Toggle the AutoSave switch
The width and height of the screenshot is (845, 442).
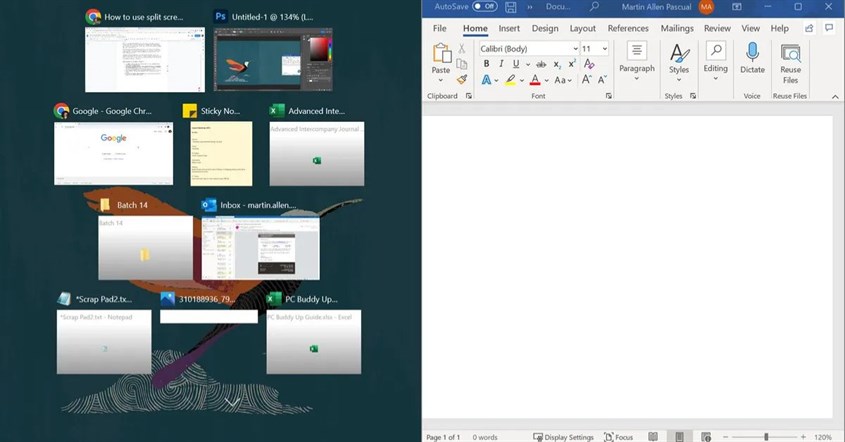coord(484,7)
